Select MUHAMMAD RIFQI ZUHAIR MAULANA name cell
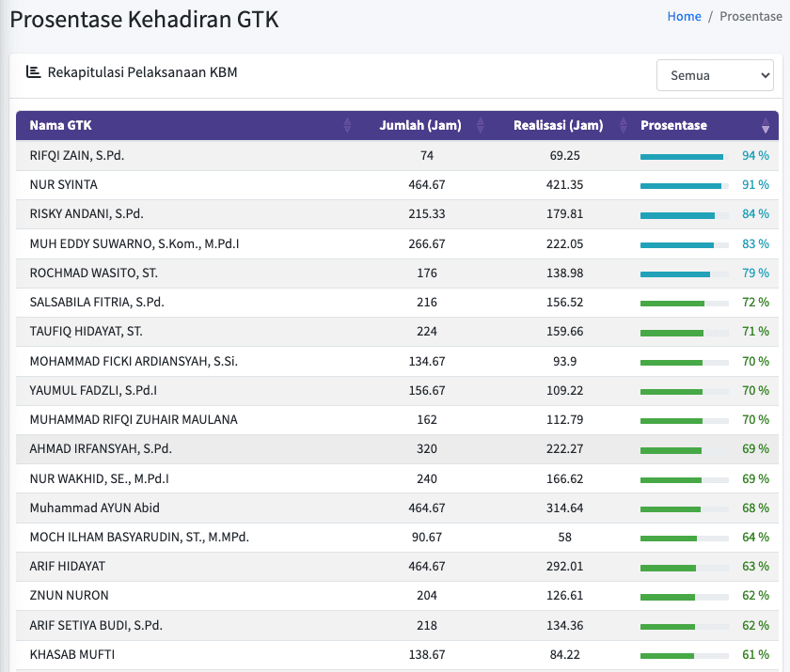Screen dimensions: 790x672 click(134, 420)
